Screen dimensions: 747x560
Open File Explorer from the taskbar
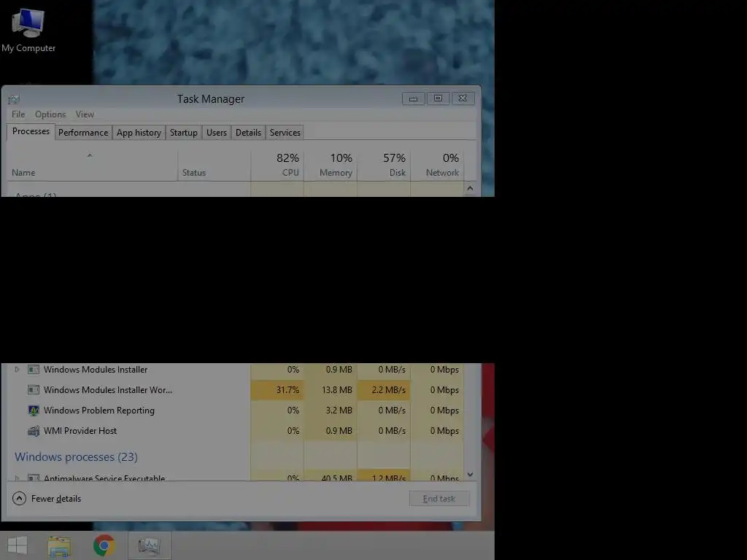click(59, 545)
